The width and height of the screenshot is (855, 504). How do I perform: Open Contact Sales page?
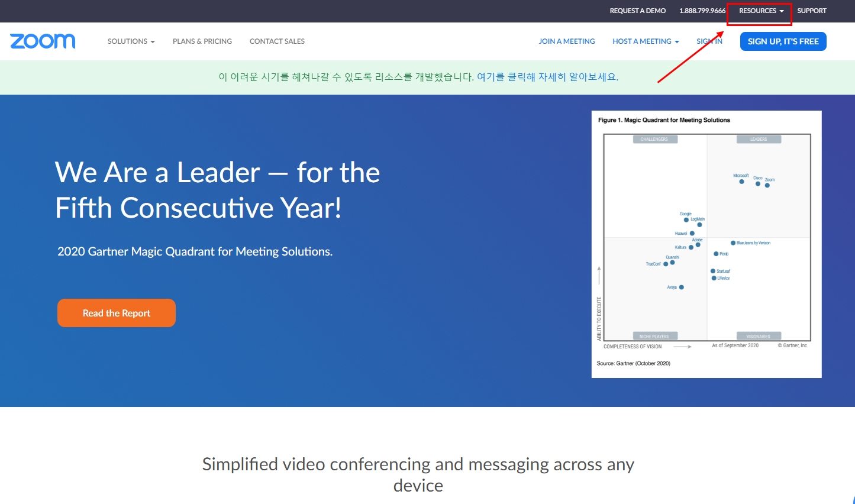click(x=277, y=41)
